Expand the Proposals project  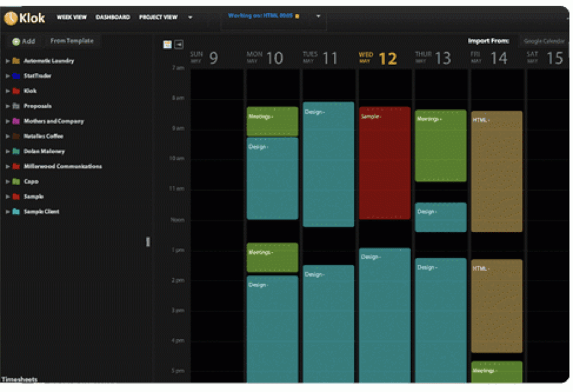pos(7,106)
